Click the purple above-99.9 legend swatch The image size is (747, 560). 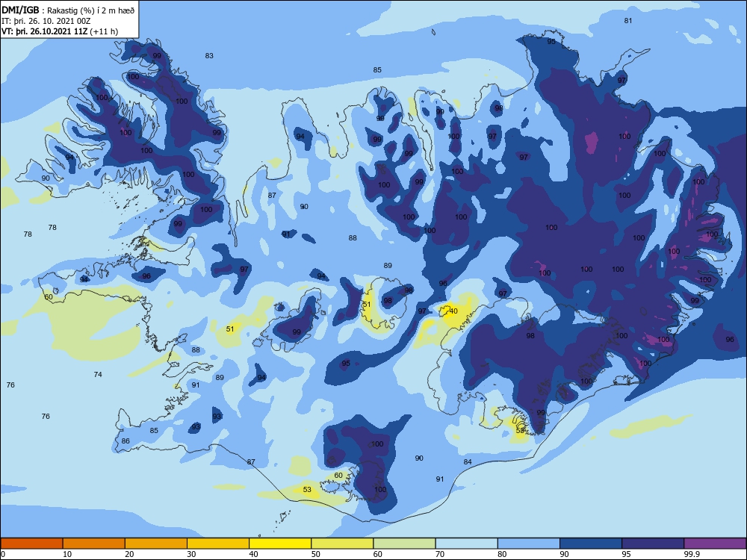tap(715, 544)
